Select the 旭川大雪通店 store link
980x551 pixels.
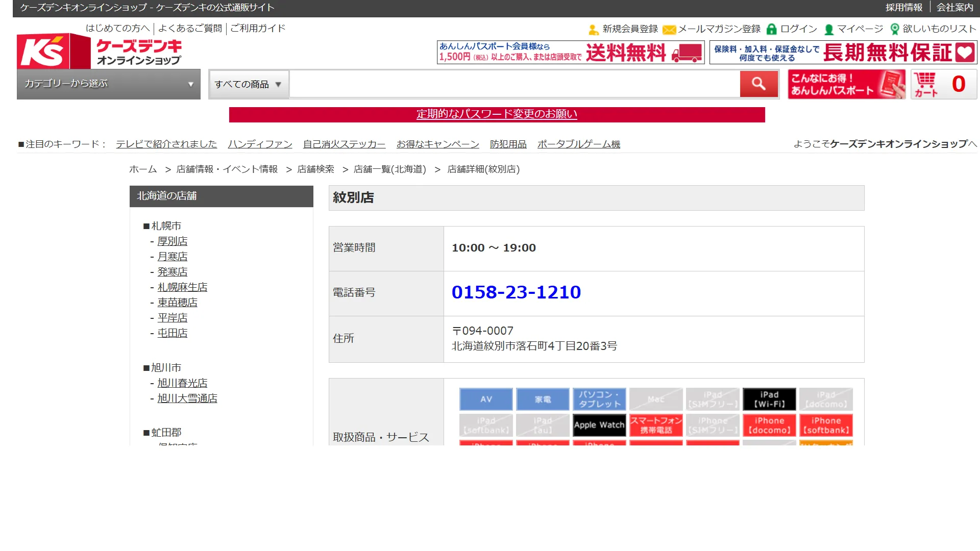(x=187, y=398)
